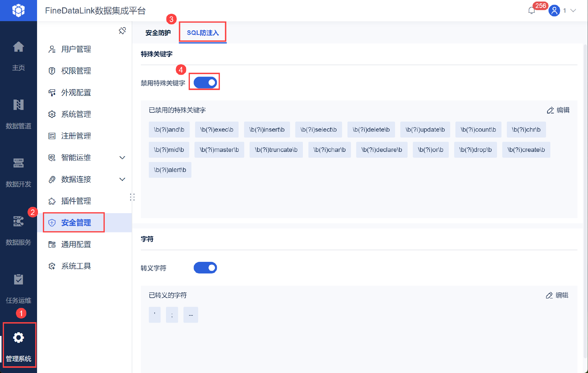Click the 数据连接 paperclip icon

(52, 179)
